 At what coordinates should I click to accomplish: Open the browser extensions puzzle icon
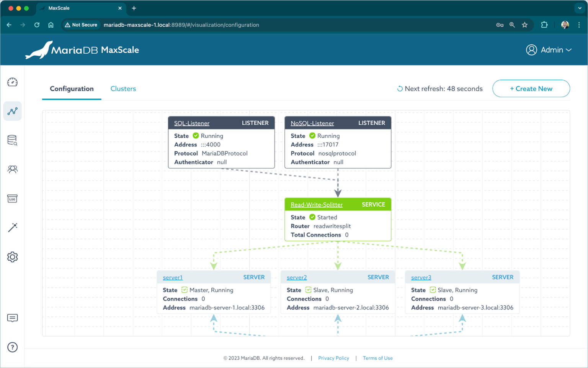tap(544, 25)
